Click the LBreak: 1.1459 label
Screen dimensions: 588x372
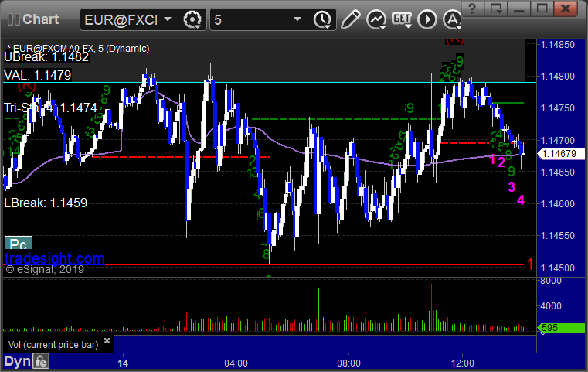46,203
